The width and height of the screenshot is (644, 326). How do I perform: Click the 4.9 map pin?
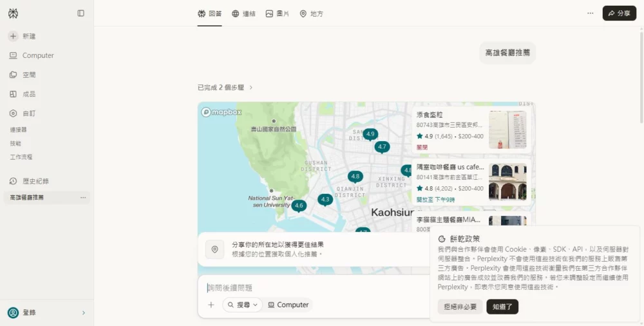pos(370,135)
